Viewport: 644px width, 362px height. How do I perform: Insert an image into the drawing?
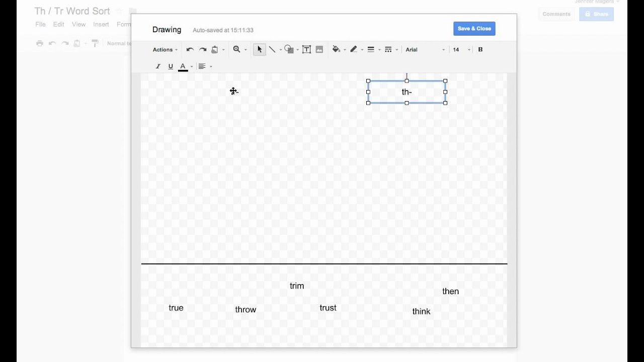click(x=319, y=49)
